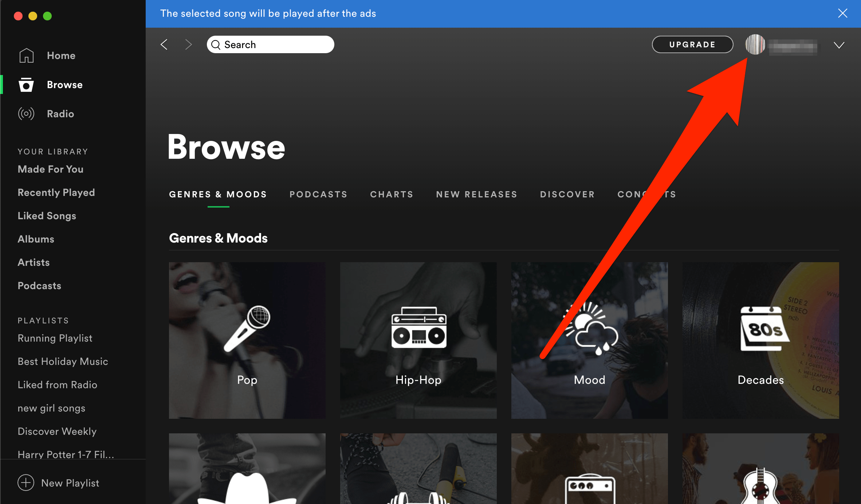Open the Charts tab
The width and height of the screenshot is (861, 504).
[x=392, y=194]
